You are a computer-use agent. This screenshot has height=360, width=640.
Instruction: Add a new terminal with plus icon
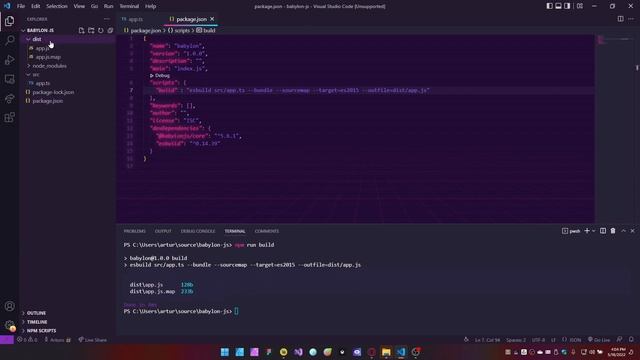coord(587,231)
